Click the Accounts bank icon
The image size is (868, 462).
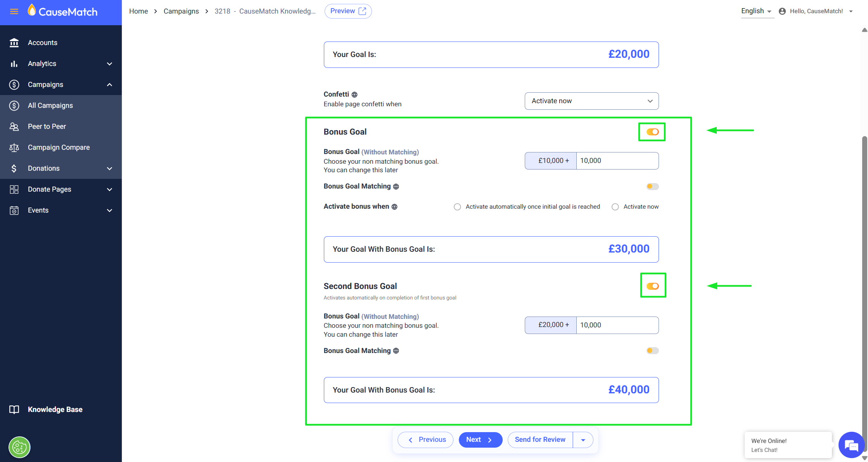click(x=14, y=43)
